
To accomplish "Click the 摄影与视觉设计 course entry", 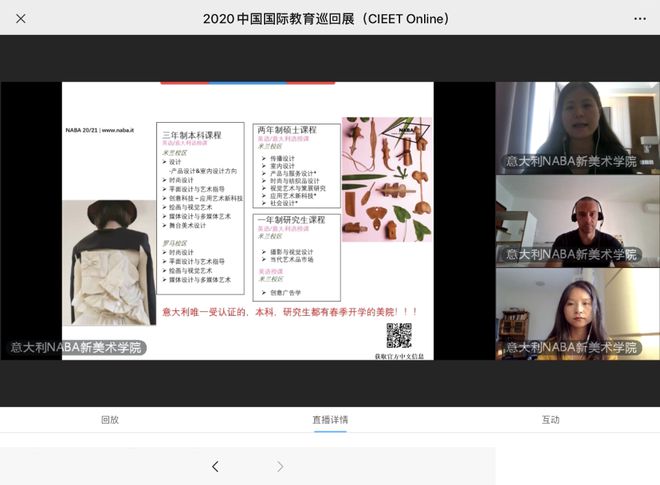I will pos(292,252).
